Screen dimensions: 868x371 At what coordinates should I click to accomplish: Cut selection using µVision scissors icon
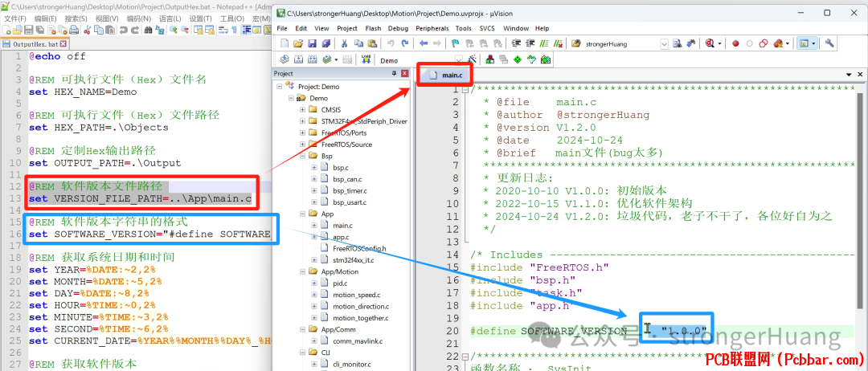(x=344, y=43)
